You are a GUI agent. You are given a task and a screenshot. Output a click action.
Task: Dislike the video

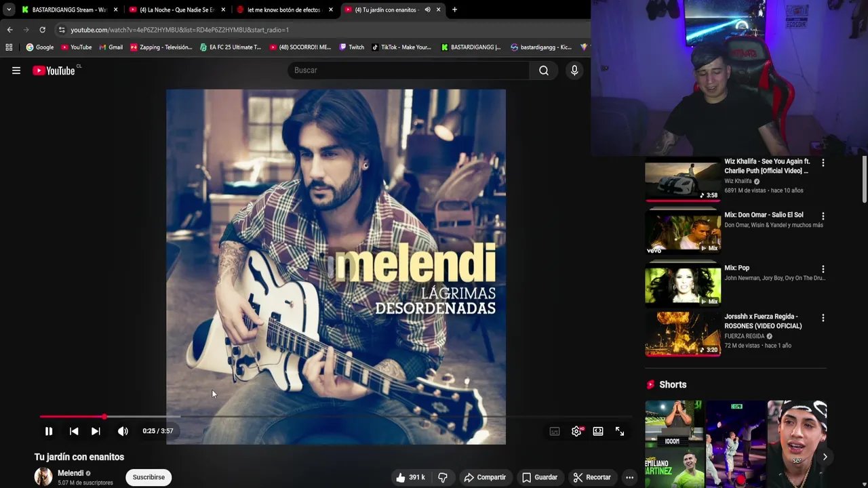(x=443, y=477)
